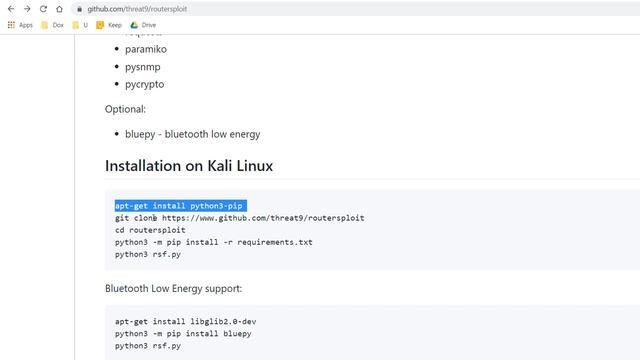Open the U bookmark folder
The width and height of the screenshot is (640, 360).
(x=80, y=25)
